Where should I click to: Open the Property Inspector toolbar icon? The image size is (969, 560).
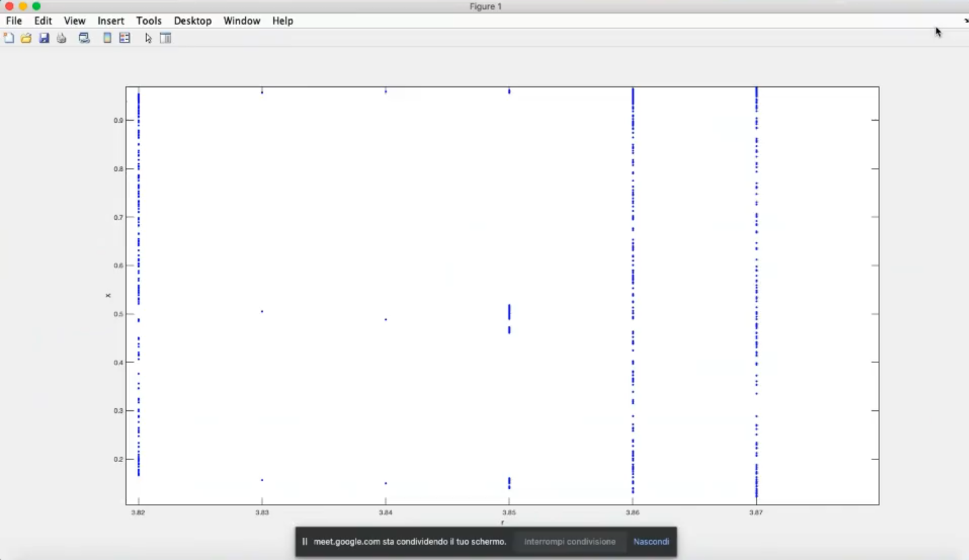(165, 38)
